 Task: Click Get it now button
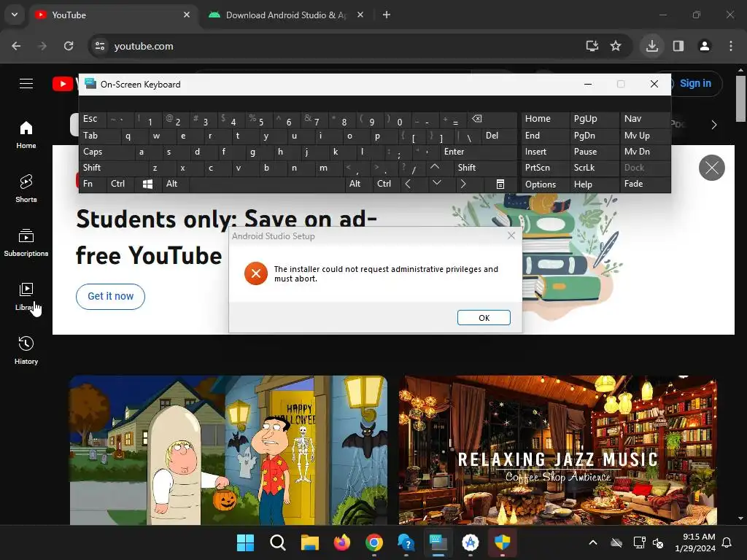click(111, 296)
